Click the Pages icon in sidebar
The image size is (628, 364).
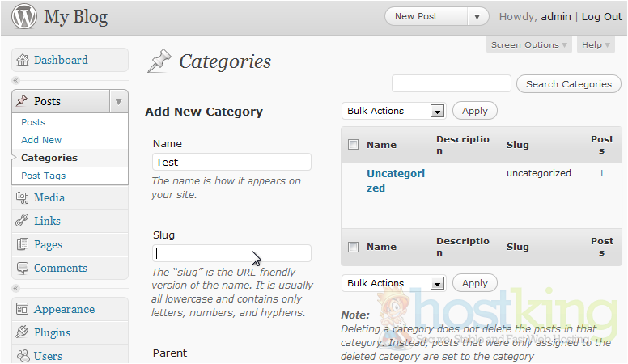point(22,244)
